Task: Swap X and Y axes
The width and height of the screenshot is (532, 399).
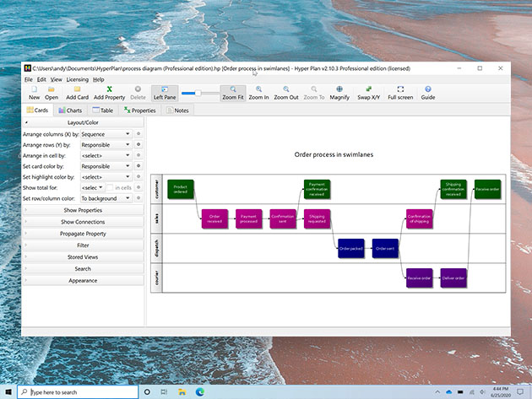Action: click(369, 92)
